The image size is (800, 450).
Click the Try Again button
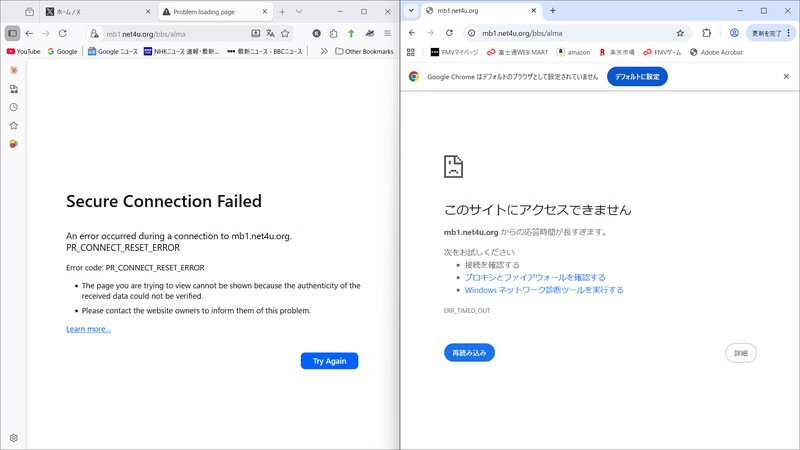coord(329,361)
